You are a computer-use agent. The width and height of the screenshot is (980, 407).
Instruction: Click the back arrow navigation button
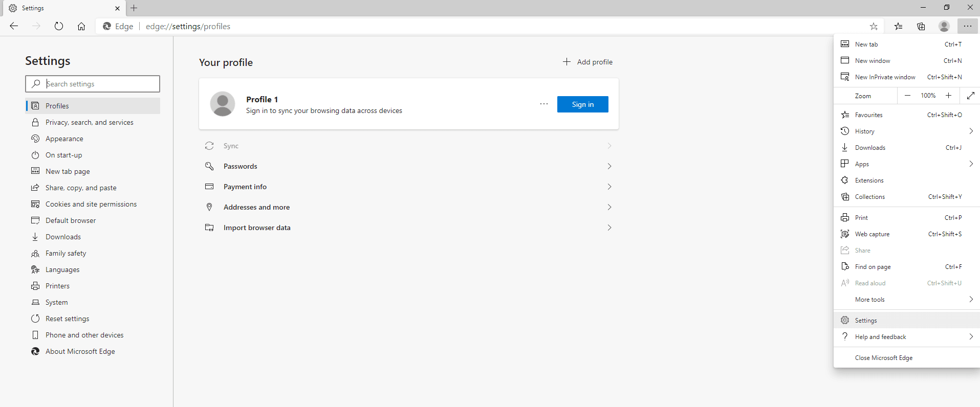(x=14, y=27)
